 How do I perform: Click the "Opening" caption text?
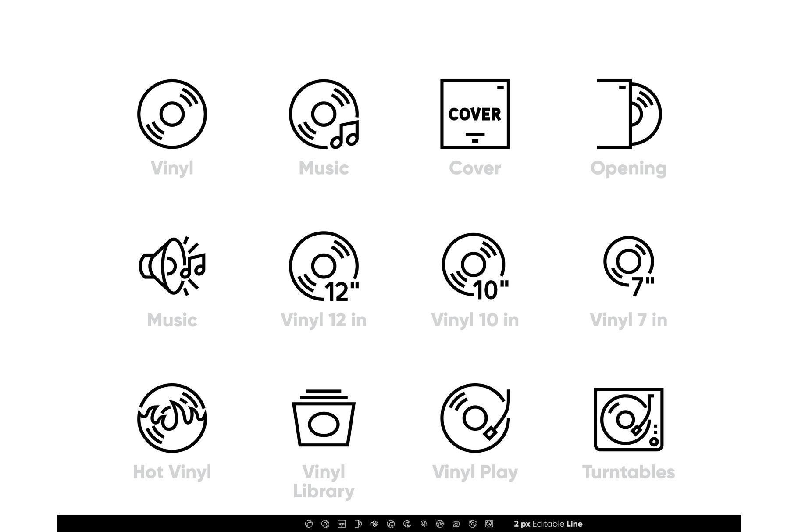point(628,168)
